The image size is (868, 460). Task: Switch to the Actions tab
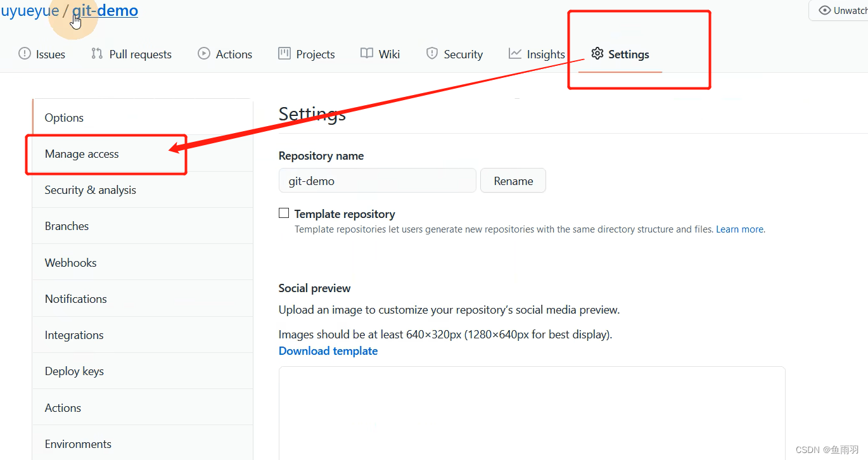225,54
